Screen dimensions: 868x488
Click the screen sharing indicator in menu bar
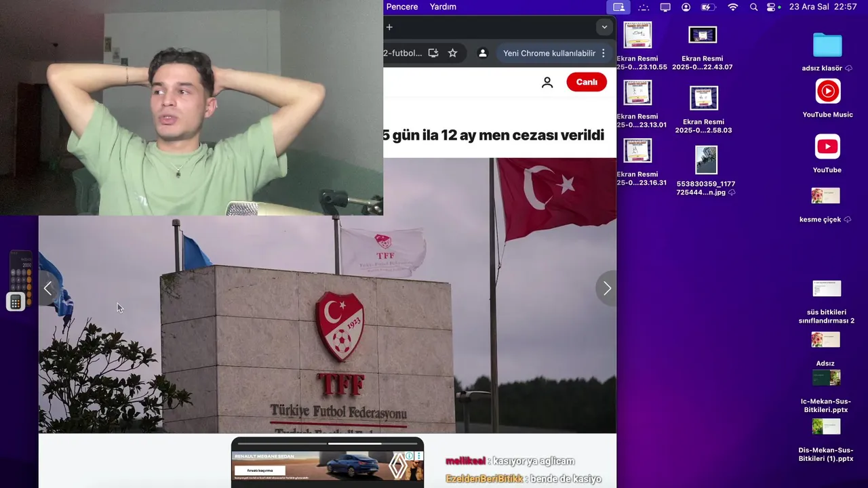[x=618, y=7]
